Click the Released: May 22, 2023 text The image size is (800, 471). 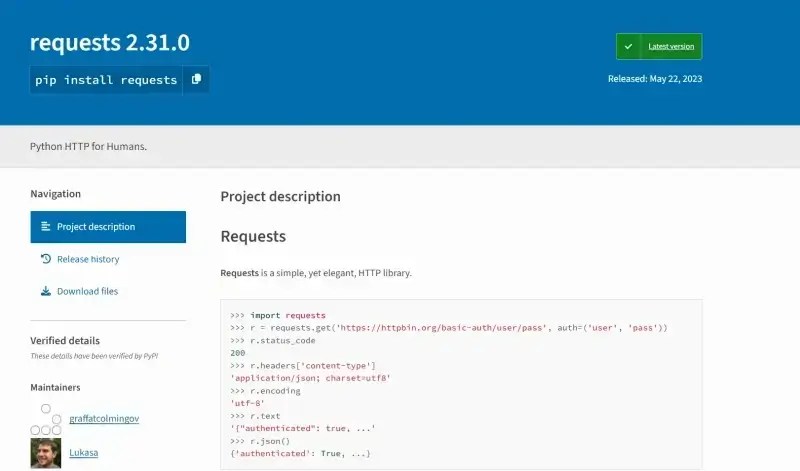(655, 79)
